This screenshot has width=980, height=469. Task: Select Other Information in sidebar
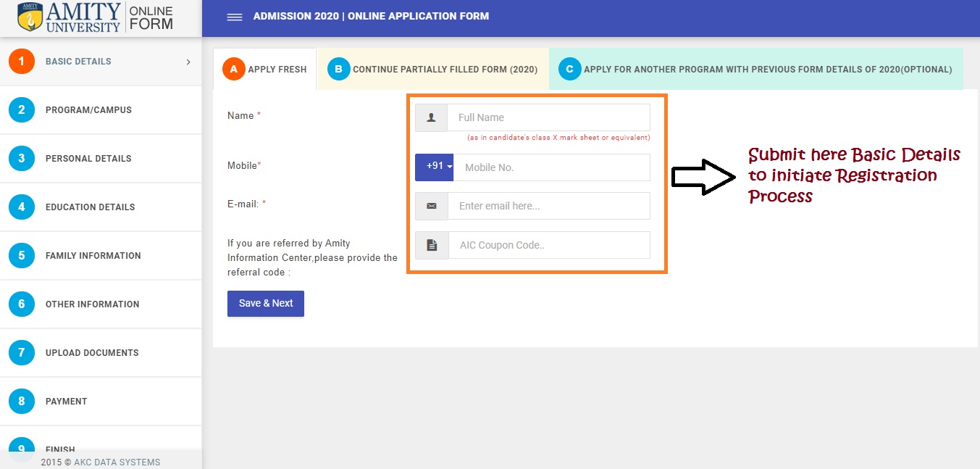[x=101, y=304]
